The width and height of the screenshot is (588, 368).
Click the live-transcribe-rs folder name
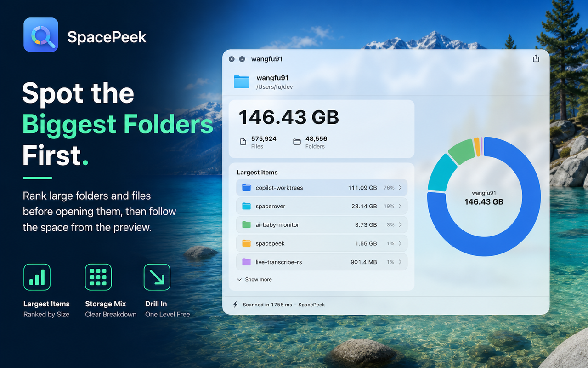pyautogui.click(x=279, y=262)
